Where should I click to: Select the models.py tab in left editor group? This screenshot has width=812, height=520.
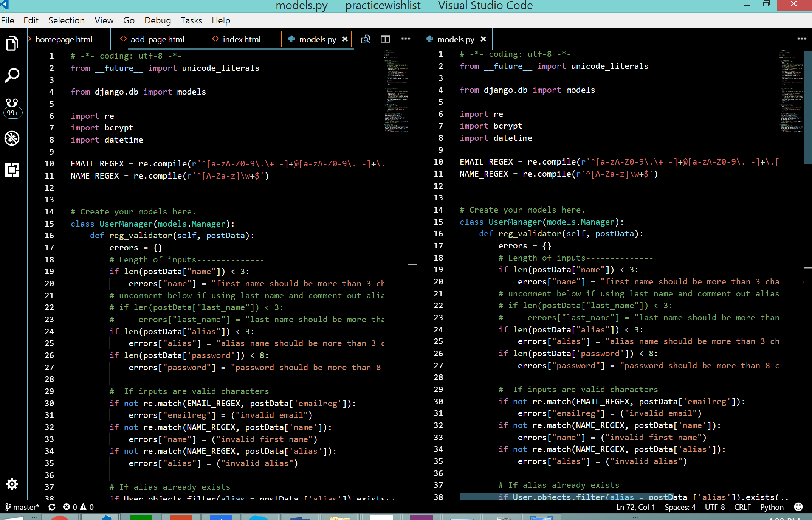[317, 39]
